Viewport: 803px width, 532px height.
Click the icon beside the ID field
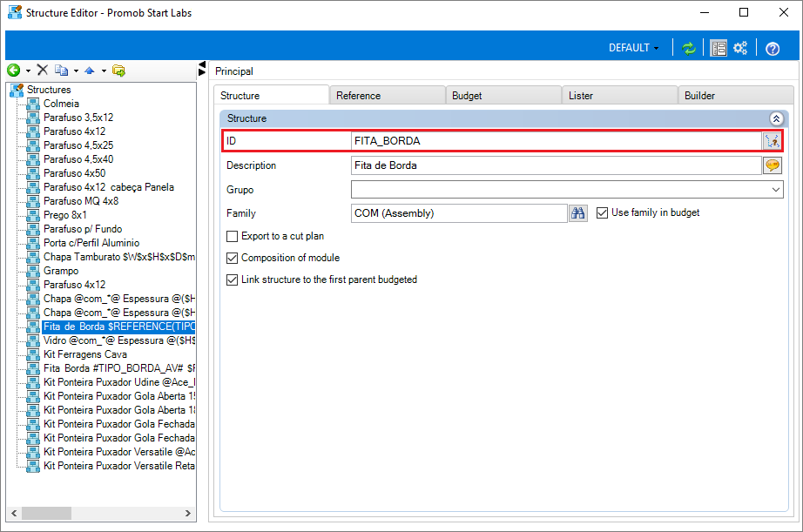click(x=772, y=141)
